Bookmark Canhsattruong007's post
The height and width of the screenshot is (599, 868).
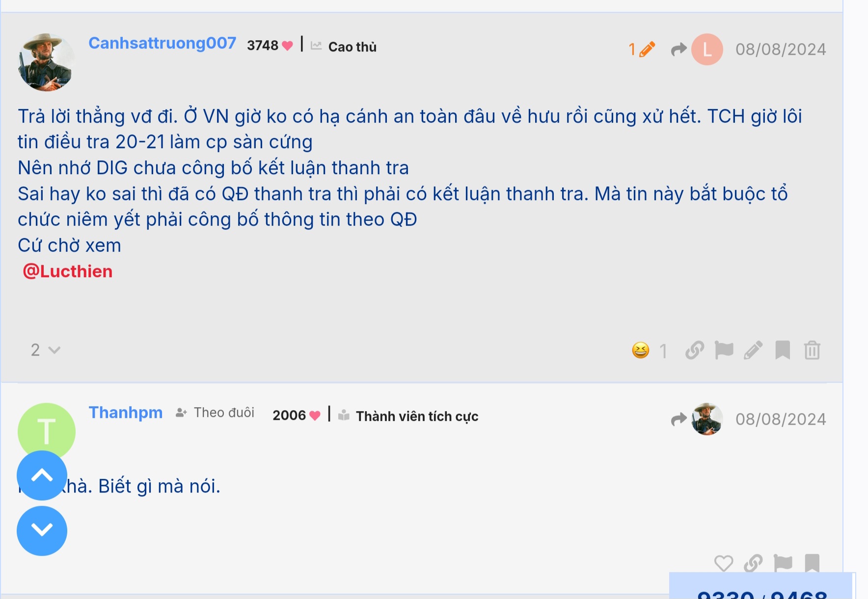click(x=783, y=350)
